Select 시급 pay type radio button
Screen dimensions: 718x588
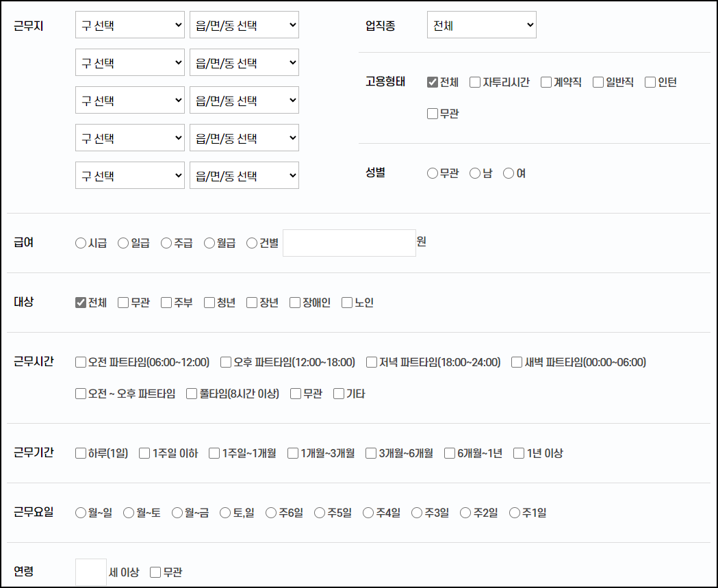click(80, 242)
